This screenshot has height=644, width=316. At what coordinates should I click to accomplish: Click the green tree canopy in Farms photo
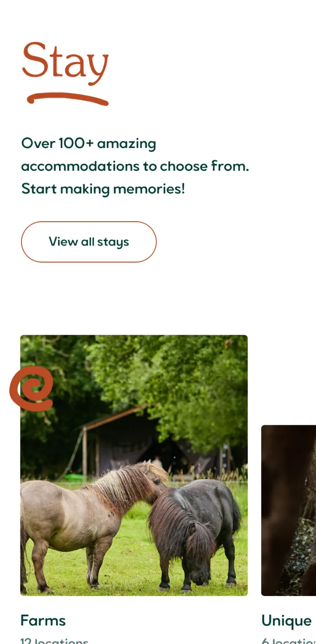pos(181,381)
